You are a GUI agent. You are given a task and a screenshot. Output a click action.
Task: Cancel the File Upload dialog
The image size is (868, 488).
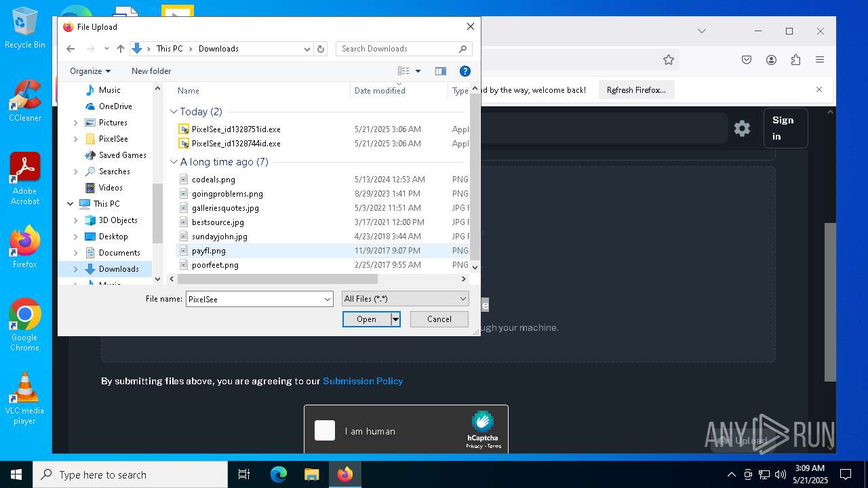(x=439, y=319)
